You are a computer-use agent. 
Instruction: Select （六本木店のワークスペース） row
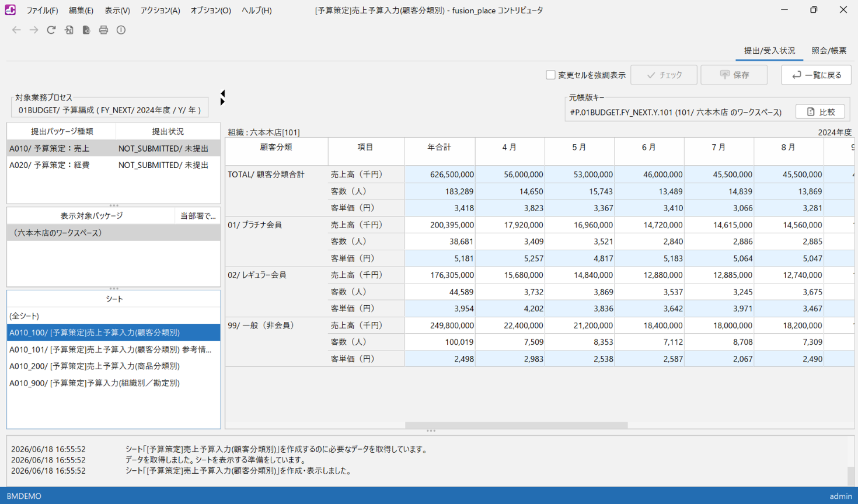[113, 233]
